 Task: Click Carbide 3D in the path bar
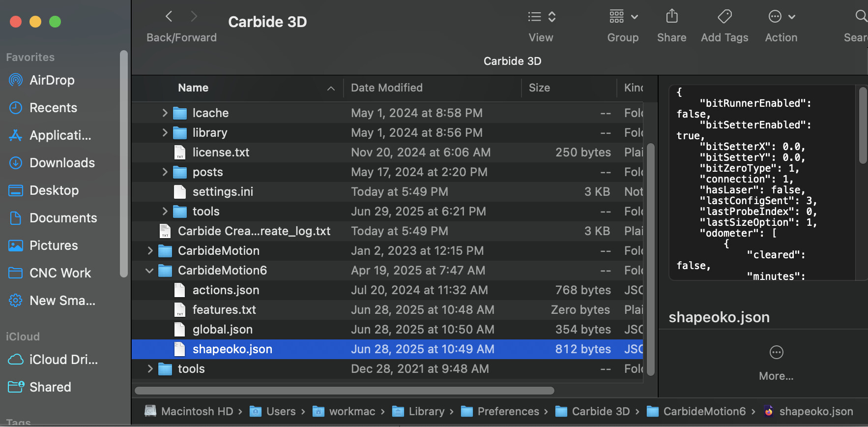pos(593,411)
